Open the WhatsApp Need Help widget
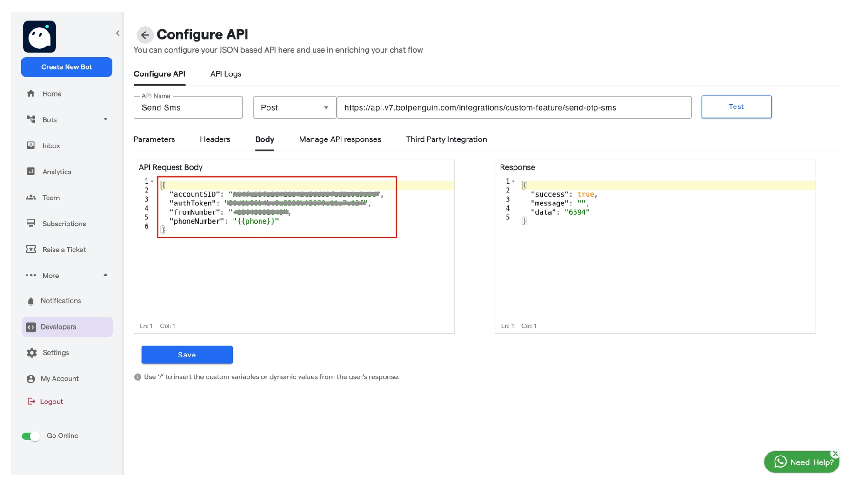The image size is (868, 502). 801,462
